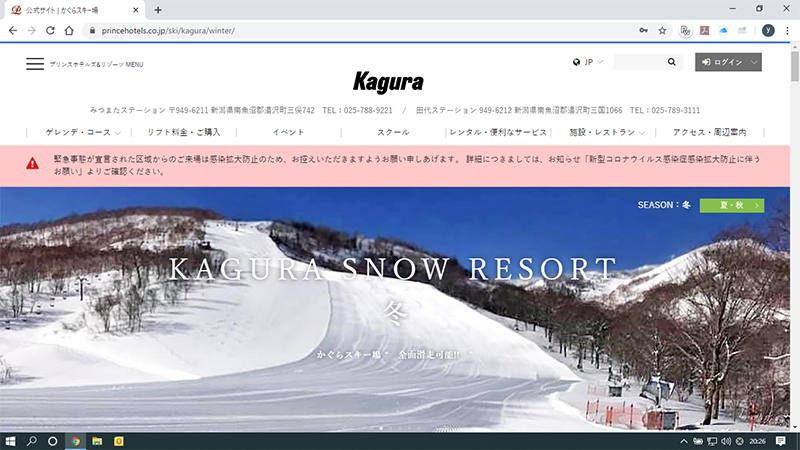The height and width of the screenshot is (450, 800).
Task: Close the Kagura ski site tab
Action: tap(136, 10)
